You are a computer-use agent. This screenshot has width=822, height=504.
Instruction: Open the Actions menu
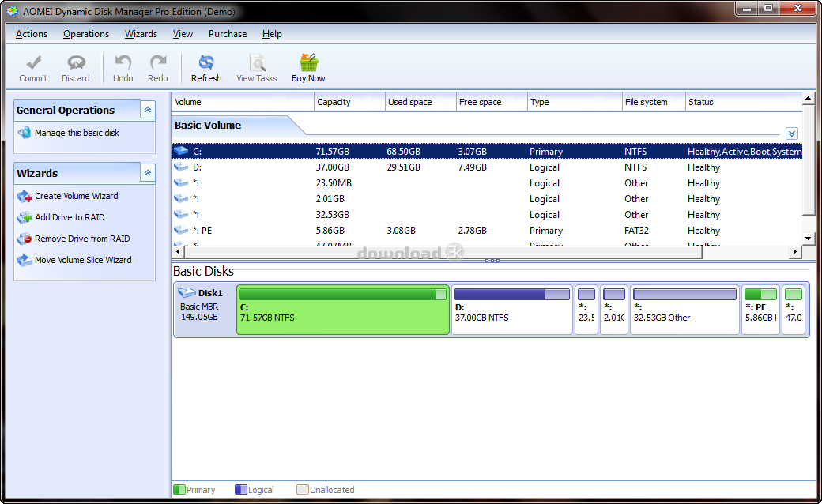pyautogui.click(x=32, y=34)
